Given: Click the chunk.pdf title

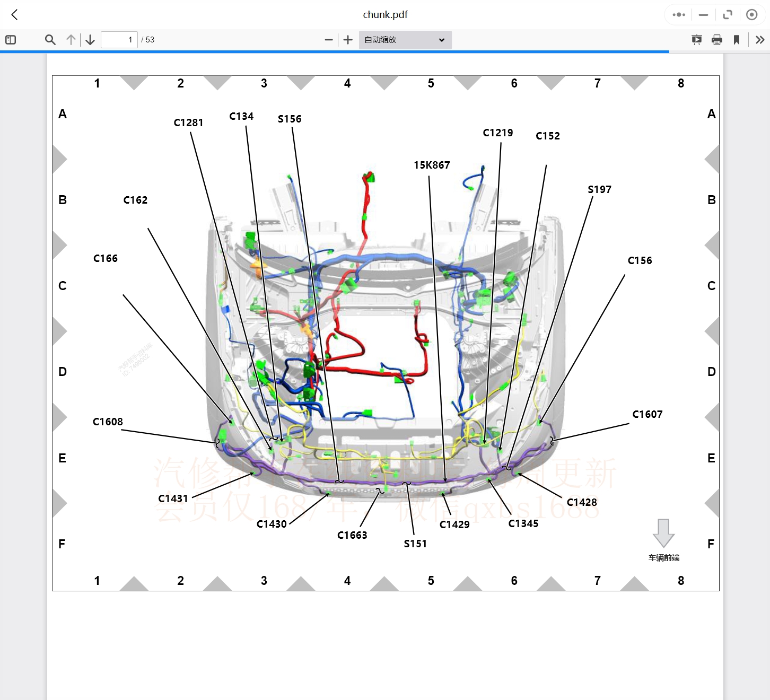Looking at the screenshot, I should (385, 15).
